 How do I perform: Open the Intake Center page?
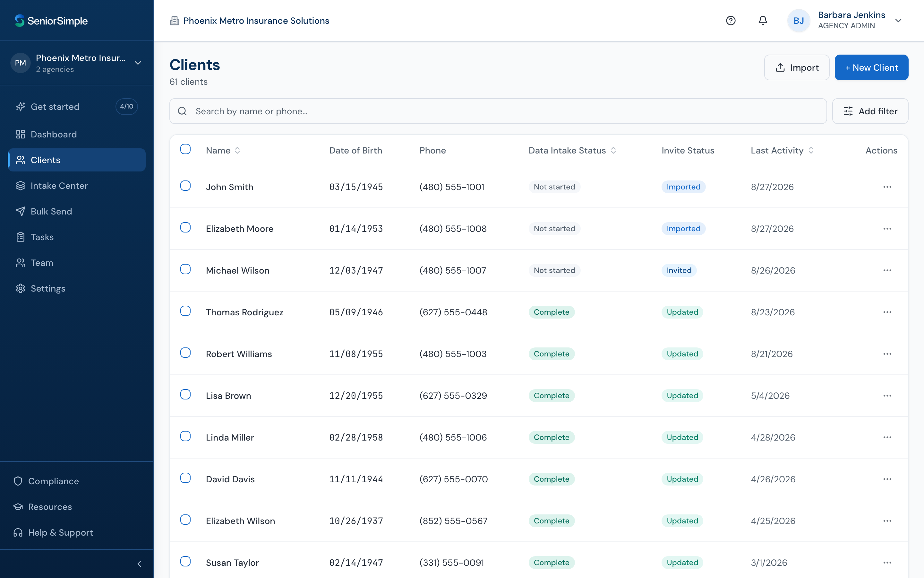[76, 186]
